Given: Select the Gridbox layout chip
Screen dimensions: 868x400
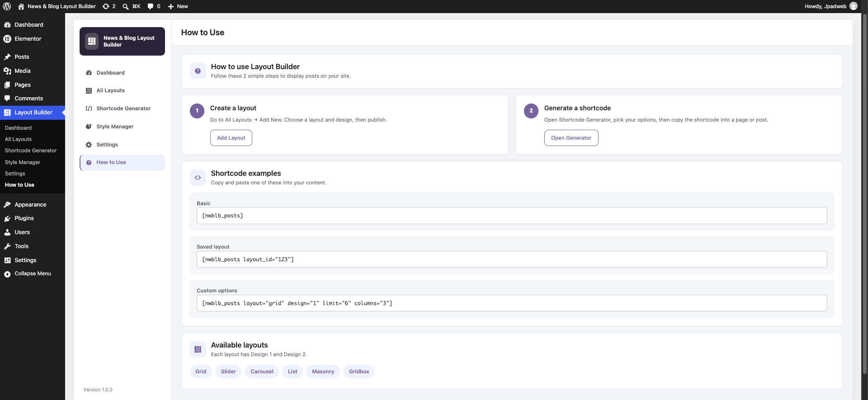Looking at the screenshot, I should tap(359, 372).
